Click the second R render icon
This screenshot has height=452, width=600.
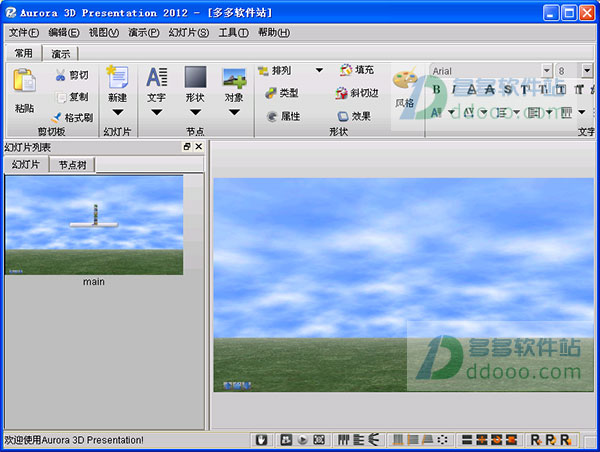551,440
